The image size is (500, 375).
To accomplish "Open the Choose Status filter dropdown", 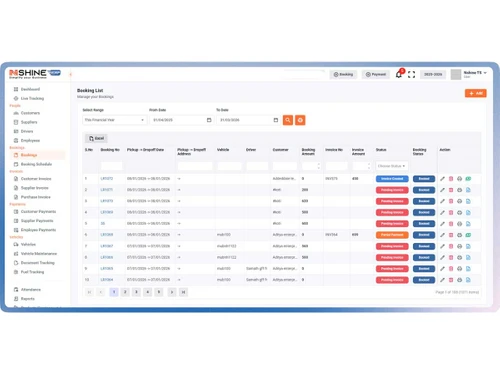I will (x=392, y=166).
